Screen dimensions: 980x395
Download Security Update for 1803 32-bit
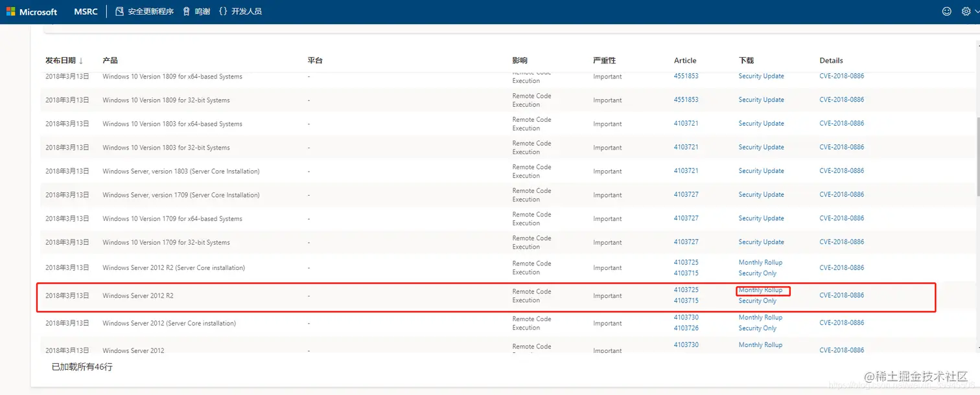pyautogui.click(x=762, y=147)
